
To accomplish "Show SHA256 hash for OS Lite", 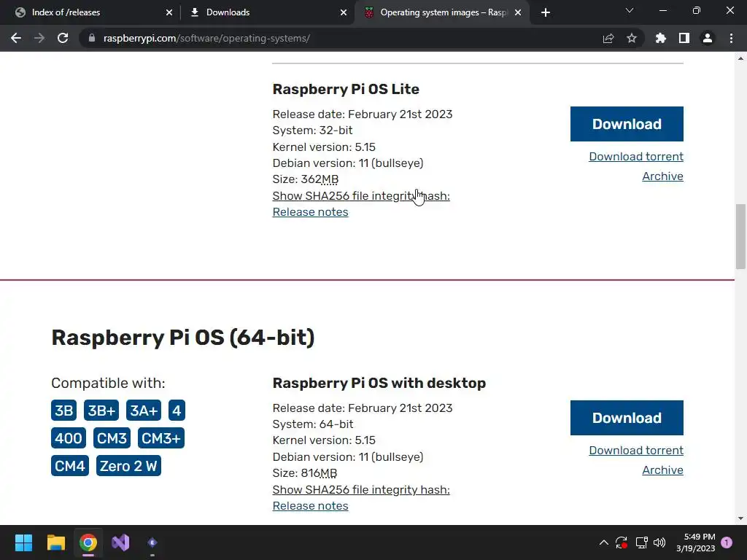I will [x=361, y=195].
